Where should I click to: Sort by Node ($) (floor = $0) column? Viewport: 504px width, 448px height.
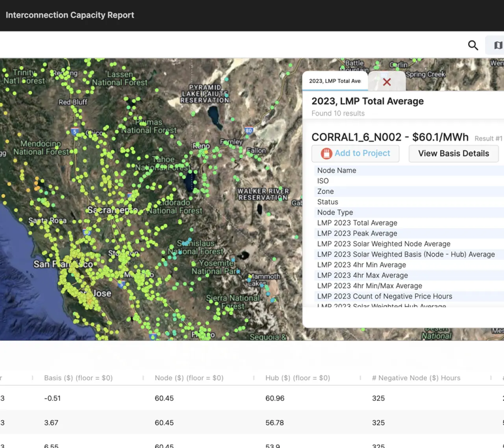tap(189, 378)
